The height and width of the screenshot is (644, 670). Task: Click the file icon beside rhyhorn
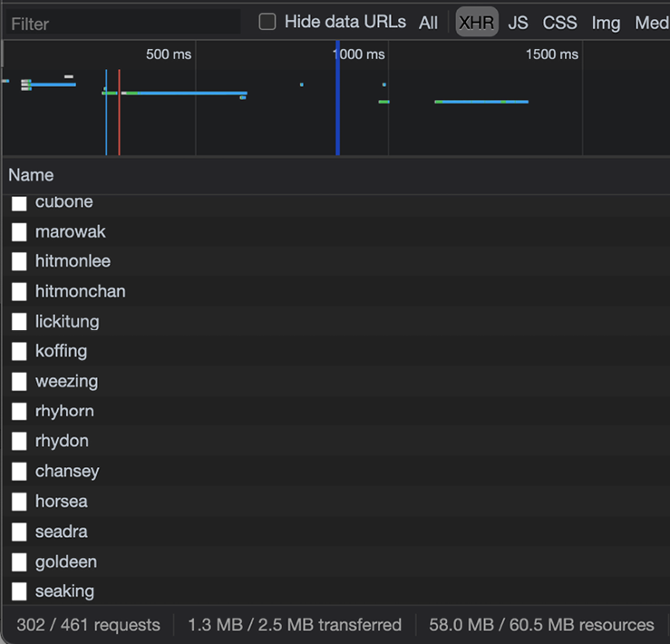click(19, 412)
